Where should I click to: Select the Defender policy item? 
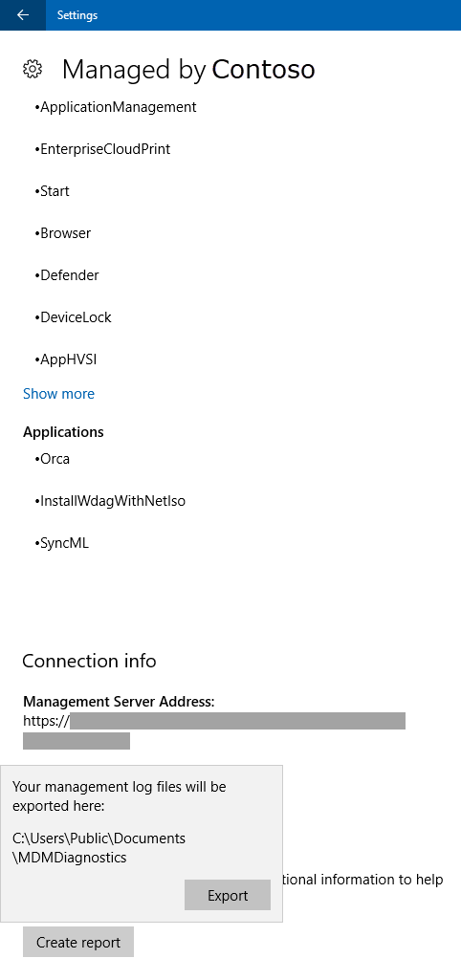pos(67,275)
